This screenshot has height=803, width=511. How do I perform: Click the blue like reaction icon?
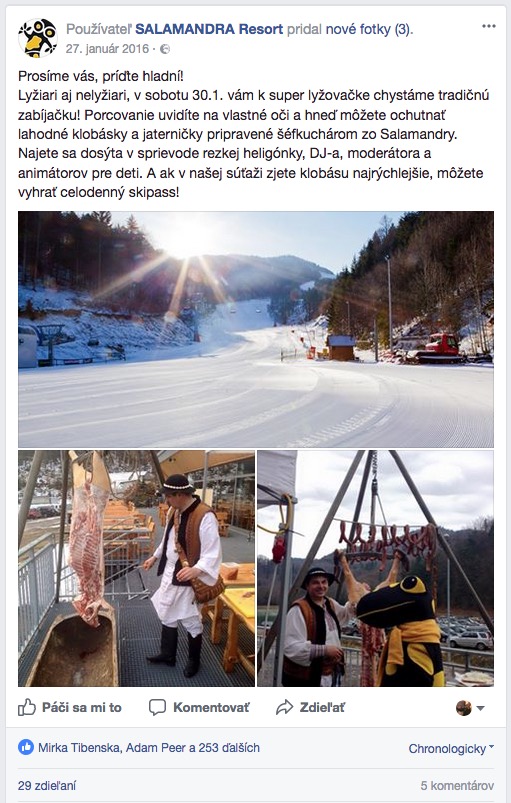pos(26,747)
